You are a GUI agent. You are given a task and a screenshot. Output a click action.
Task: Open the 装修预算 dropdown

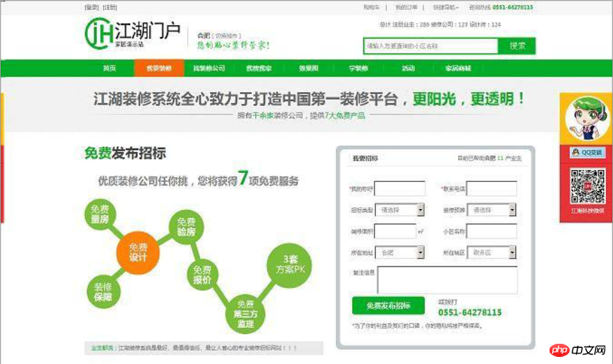click(x=492, y=209)
